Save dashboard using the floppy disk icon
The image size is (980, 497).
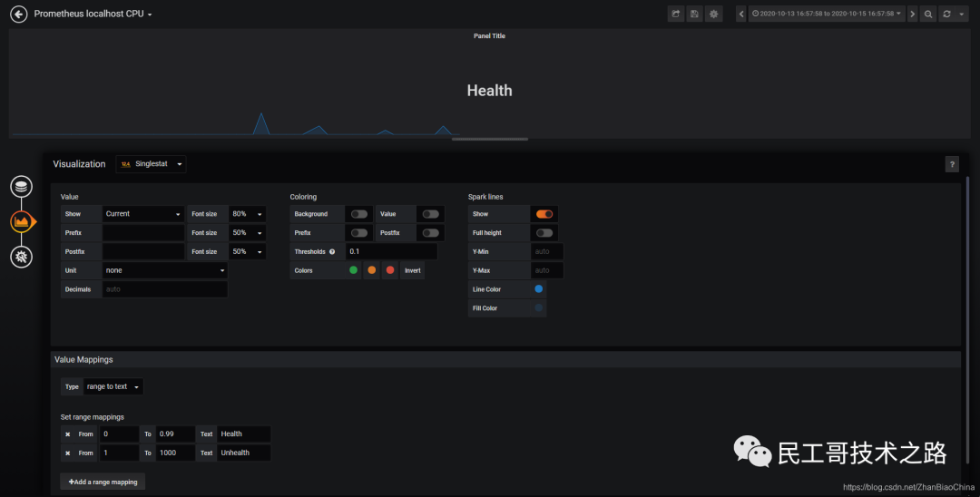pos(694,14)
